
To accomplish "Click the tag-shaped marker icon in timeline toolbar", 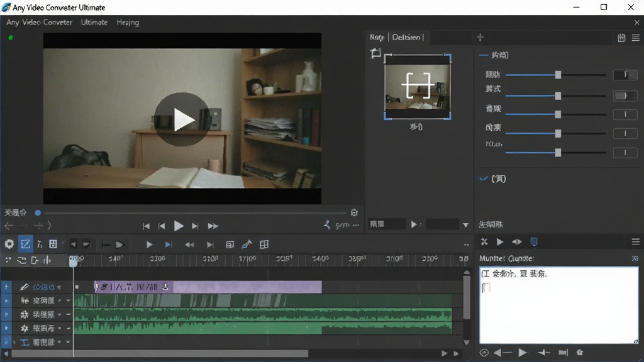I will coord(120,244).
